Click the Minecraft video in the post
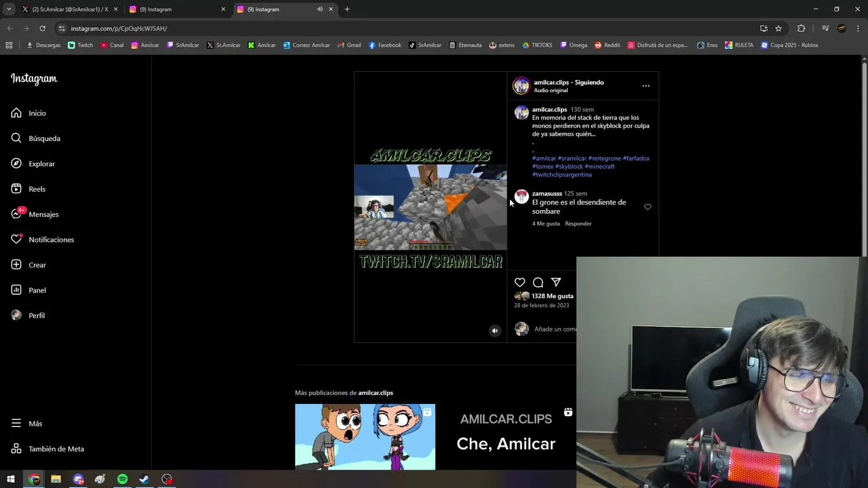The width and height of the screenshot is (868, 488). [x=431, y=207]
